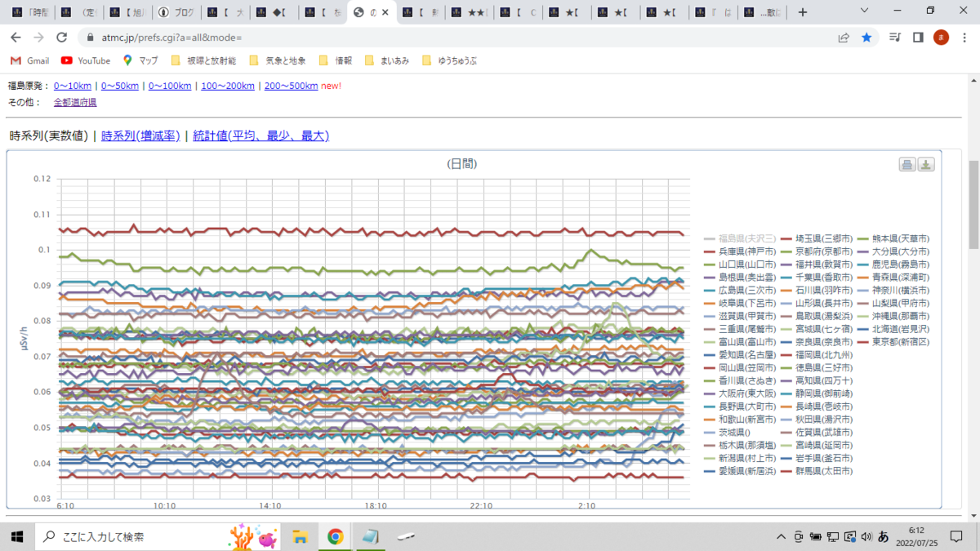Open the volume control in the tray

point(866,536)
